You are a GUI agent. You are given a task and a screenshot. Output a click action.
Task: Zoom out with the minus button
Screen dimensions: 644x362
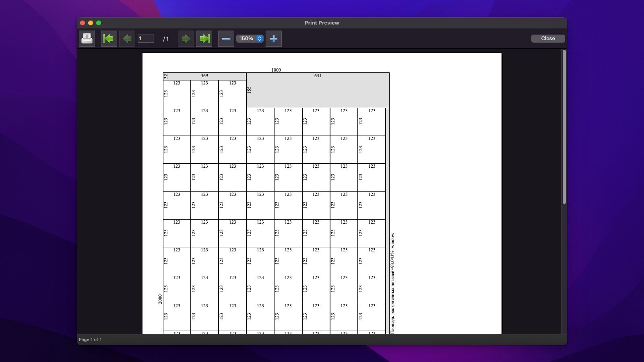point(226,39)
